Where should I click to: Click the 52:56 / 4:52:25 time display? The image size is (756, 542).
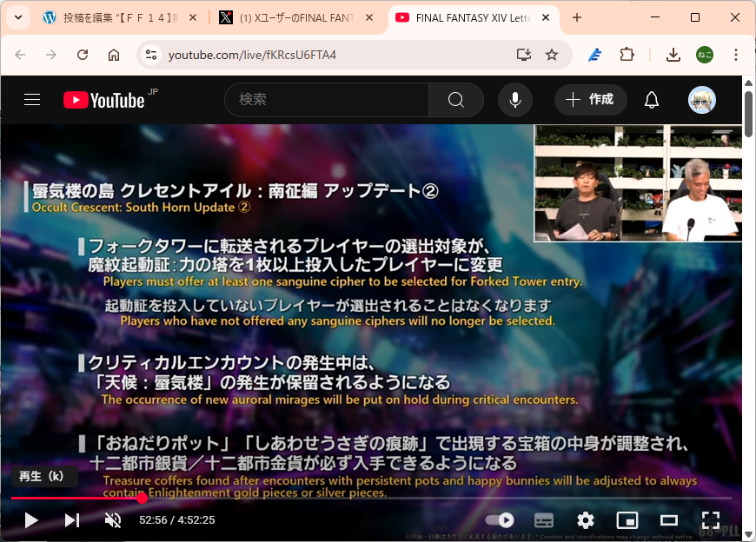[177, 520]
